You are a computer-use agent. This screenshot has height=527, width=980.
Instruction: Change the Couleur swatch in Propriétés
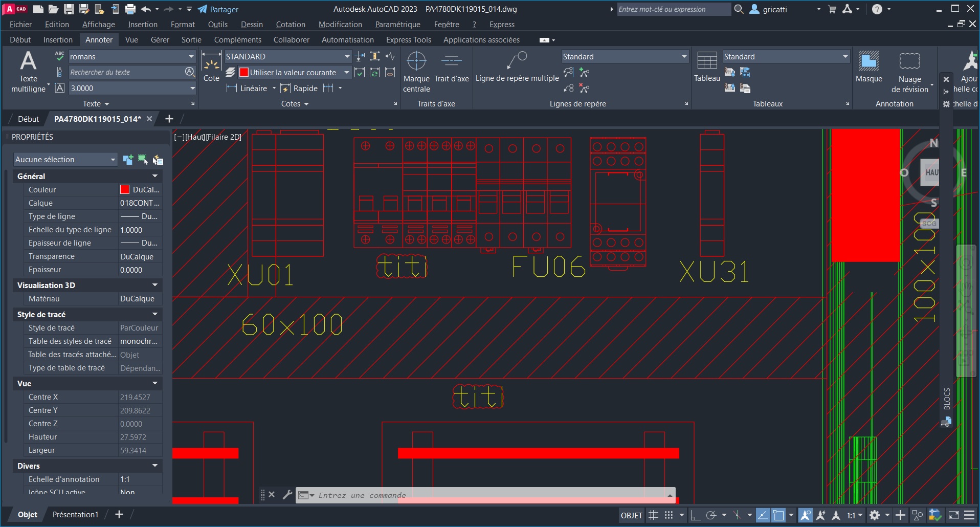pos(124,189)
